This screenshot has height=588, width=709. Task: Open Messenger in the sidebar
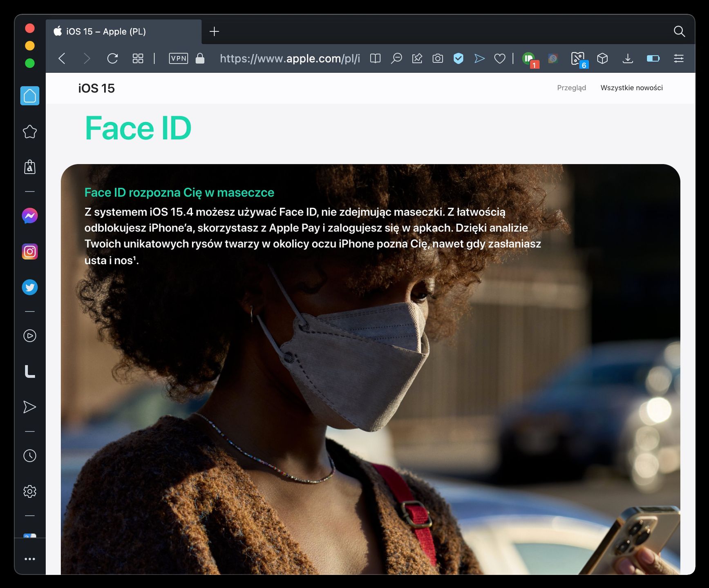pyautogui.click(x=29, y=216)
